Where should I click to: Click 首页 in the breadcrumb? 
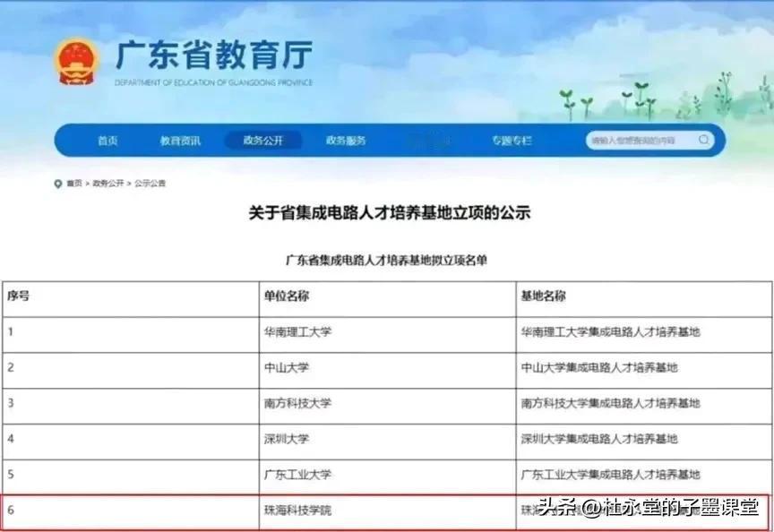(x=74, y=183)
